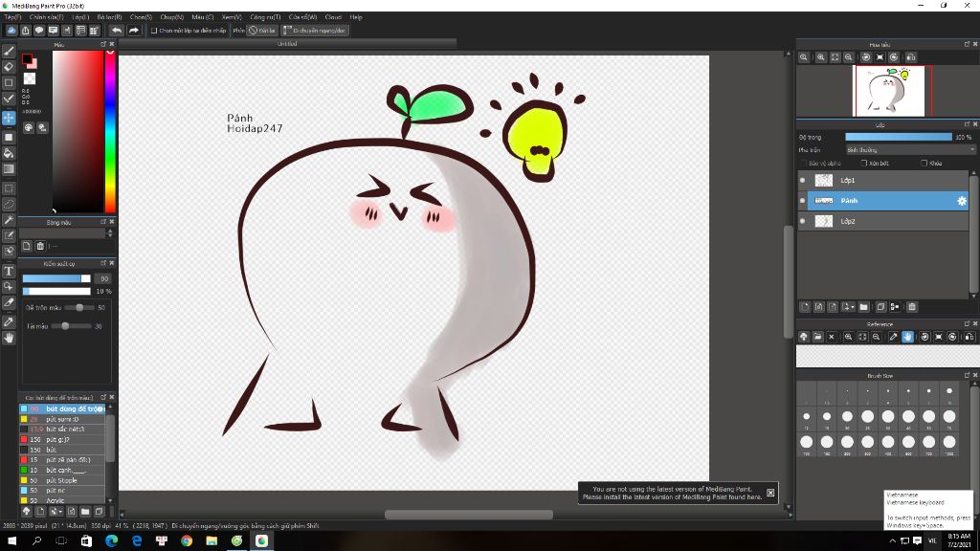Image resolution: width=980 pixels, height=551 pixels.
Task: Click the brush size value field showing 90
Action: click(x=103, y=278)
